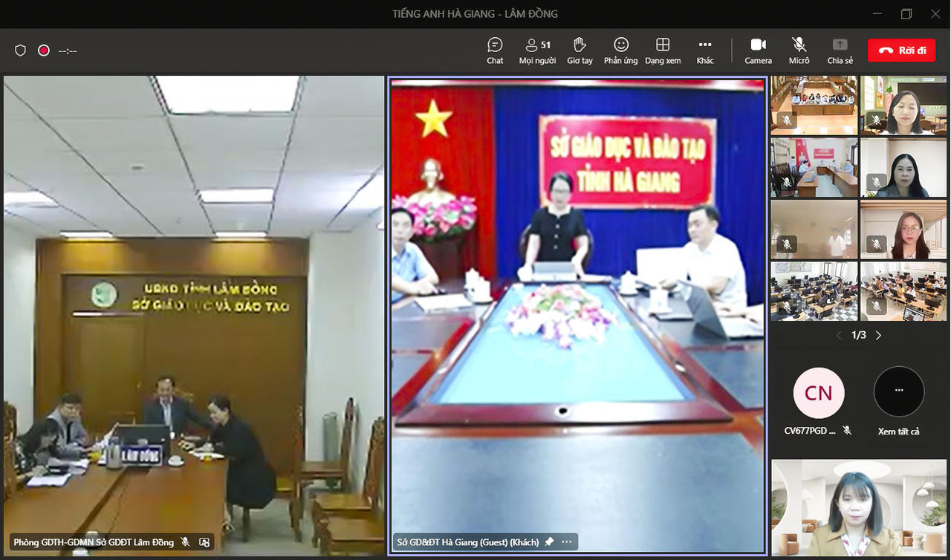Select the Lâm Đồng meeting room video
This screenshot has width=951, height=560.
[193, 312]
